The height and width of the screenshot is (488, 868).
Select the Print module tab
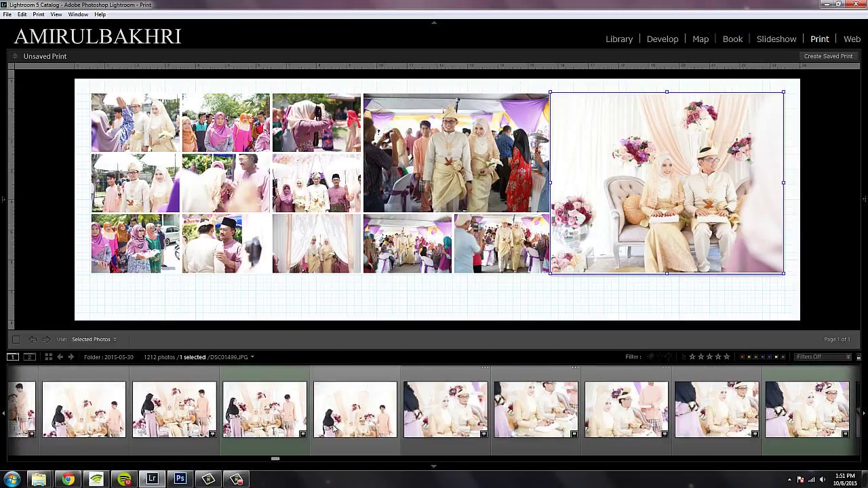pos(820,39)
